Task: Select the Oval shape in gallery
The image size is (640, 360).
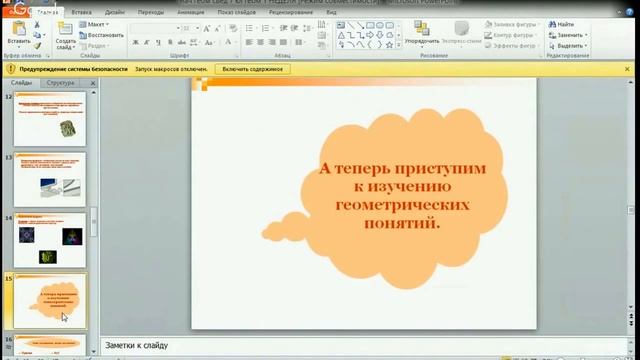Action: (x=380, y=25)
